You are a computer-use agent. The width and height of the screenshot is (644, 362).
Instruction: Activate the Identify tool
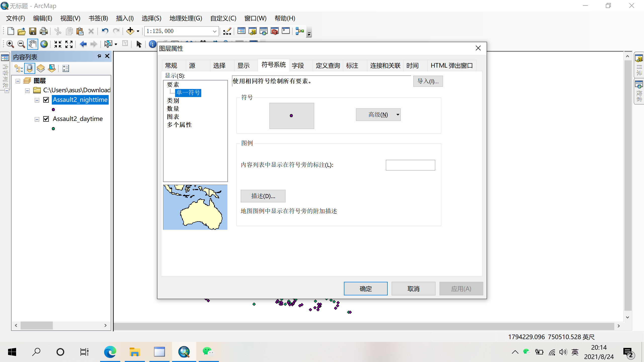point(152,44)
